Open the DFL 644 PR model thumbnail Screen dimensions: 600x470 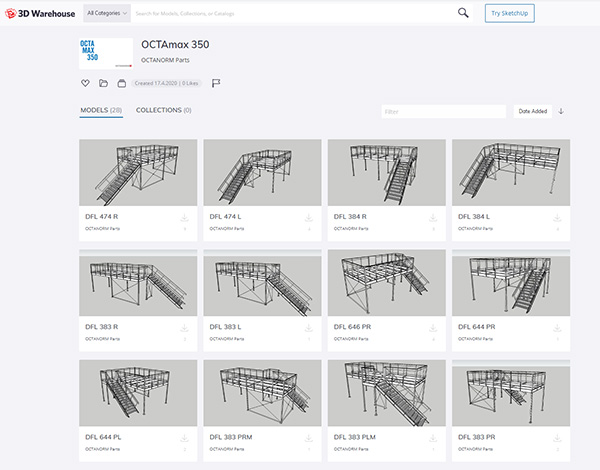tap(511, 283)
